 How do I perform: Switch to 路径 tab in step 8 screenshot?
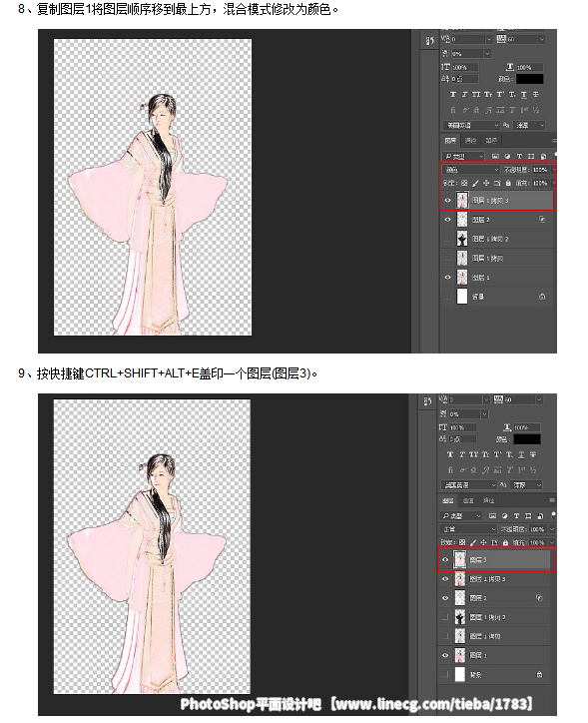[491, 141]
